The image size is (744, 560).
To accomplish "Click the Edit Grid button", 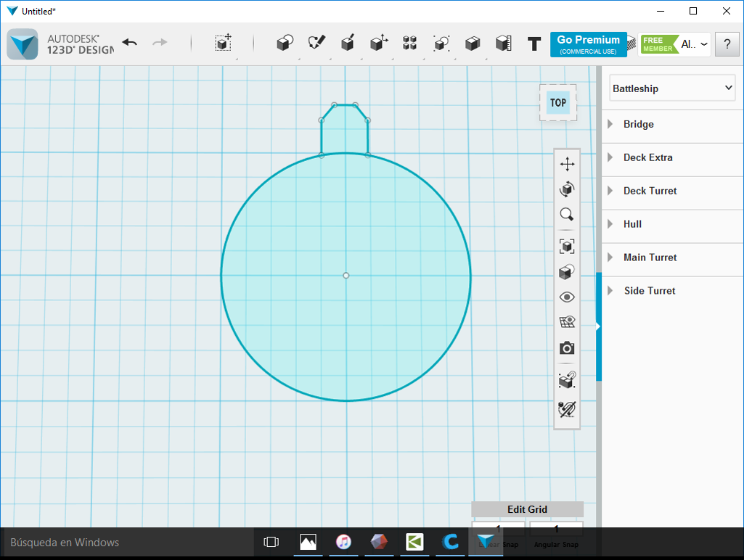I will pos(527,509).
